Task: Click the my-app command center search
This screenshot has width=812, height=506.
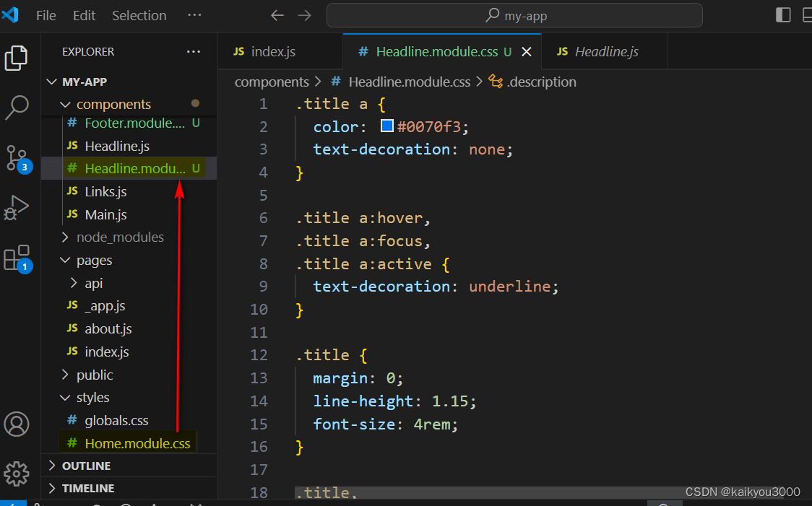Action: [x=515, y=16]
